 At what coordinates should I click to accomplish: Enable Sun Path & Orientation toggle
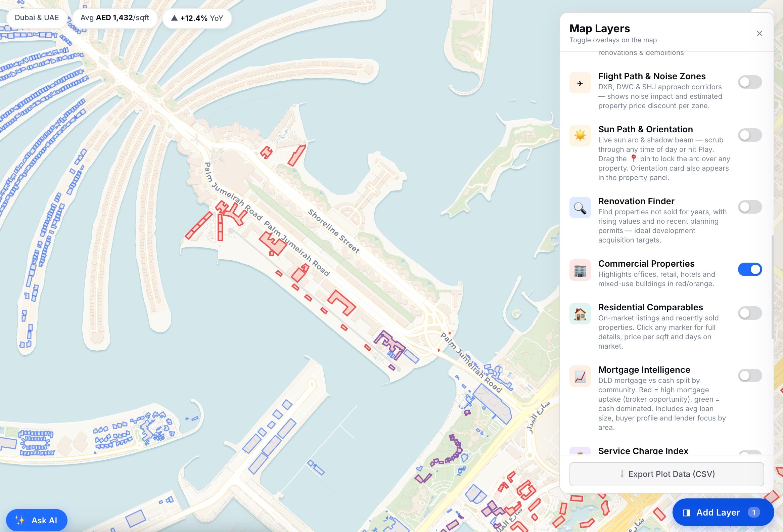point(750,135)
